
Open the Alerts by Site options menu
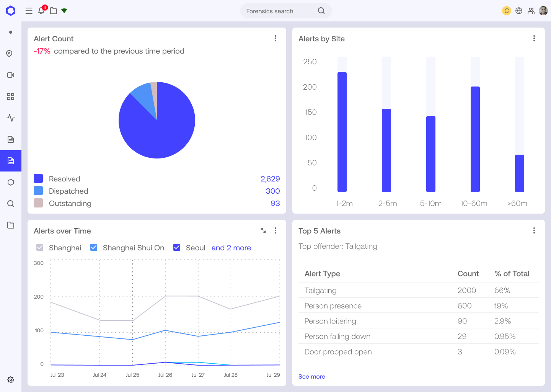(534, 38)
